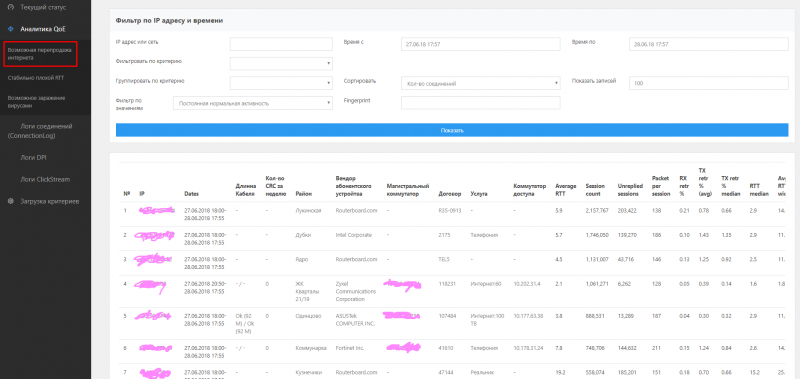
Task: Click the Кол-во CRC за неделю header
Action: [276, 186]
